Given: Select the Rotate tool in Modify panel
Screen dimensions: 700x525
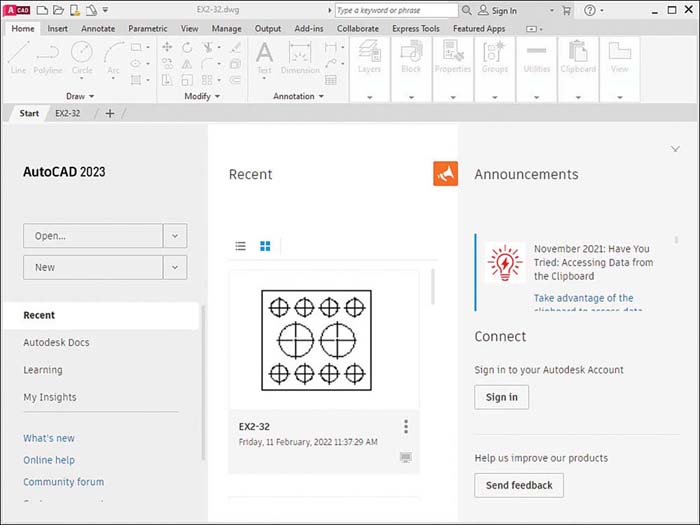Looking at the screenshot, I should (187, 47).
